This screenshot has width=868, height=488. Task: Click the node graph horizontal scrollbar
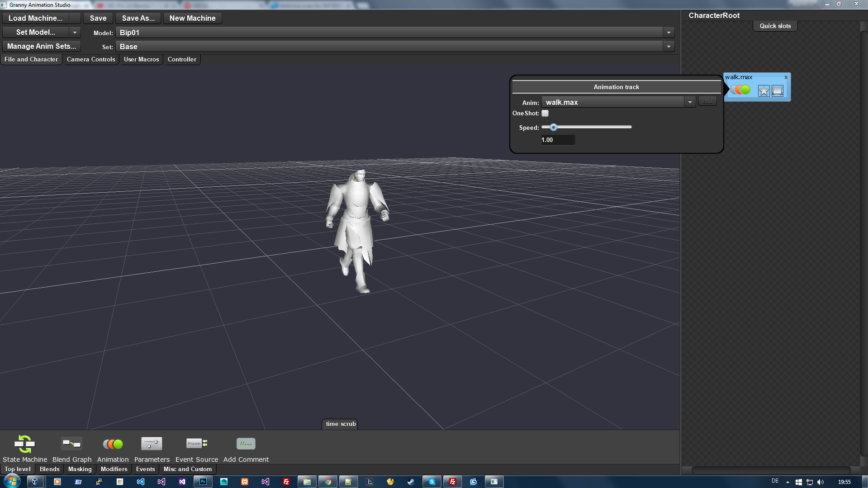[x=771, y=470]
